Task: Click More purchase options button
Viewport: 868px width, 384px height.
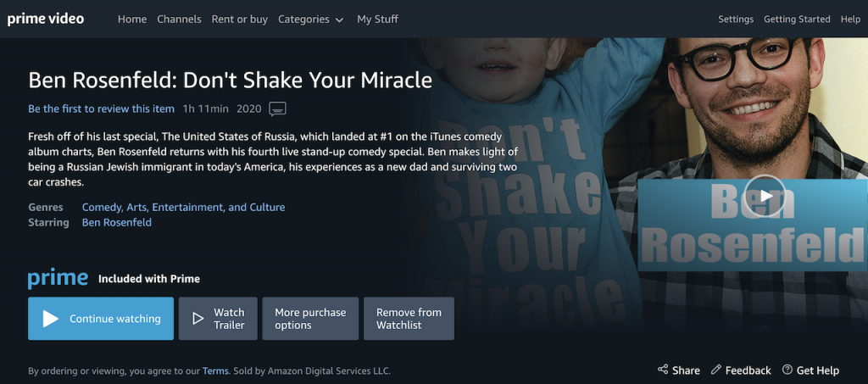Action: (310, 319)
